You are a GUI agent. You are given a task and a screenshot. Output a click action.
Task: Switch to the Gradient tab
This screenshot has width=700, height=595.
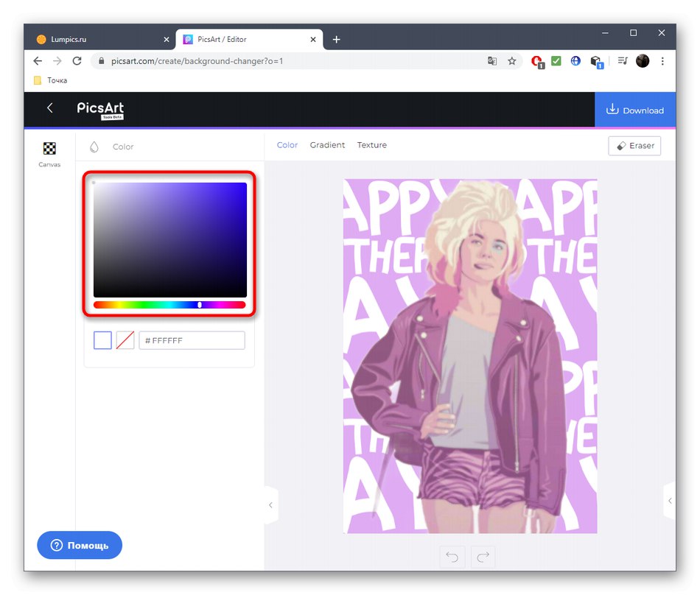point(327,145)
